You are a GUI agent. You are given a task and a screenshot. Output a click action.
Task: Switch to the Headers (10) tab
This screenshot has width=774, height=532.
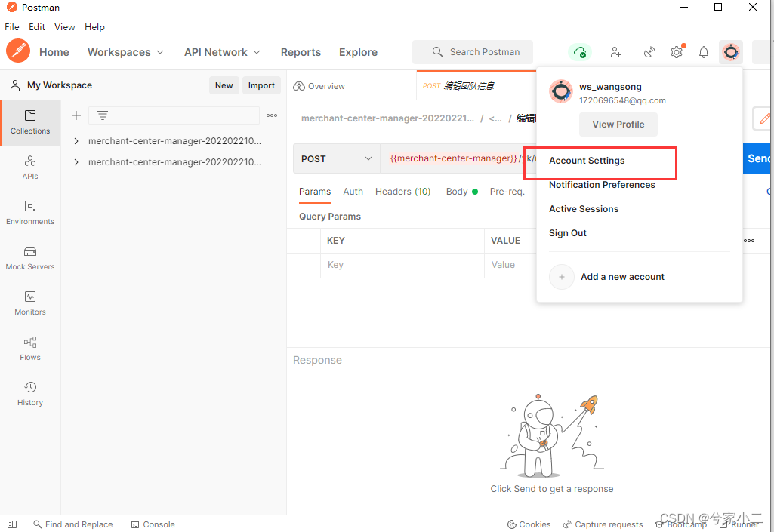point(402,192)
